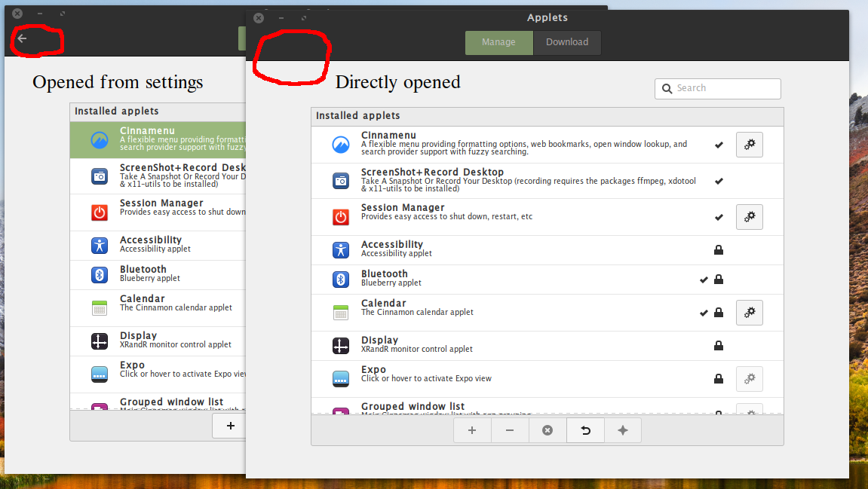868x489 pixels.
Task: Select 'XRandR monitor control applet' in front window
Action: (417, 349)
